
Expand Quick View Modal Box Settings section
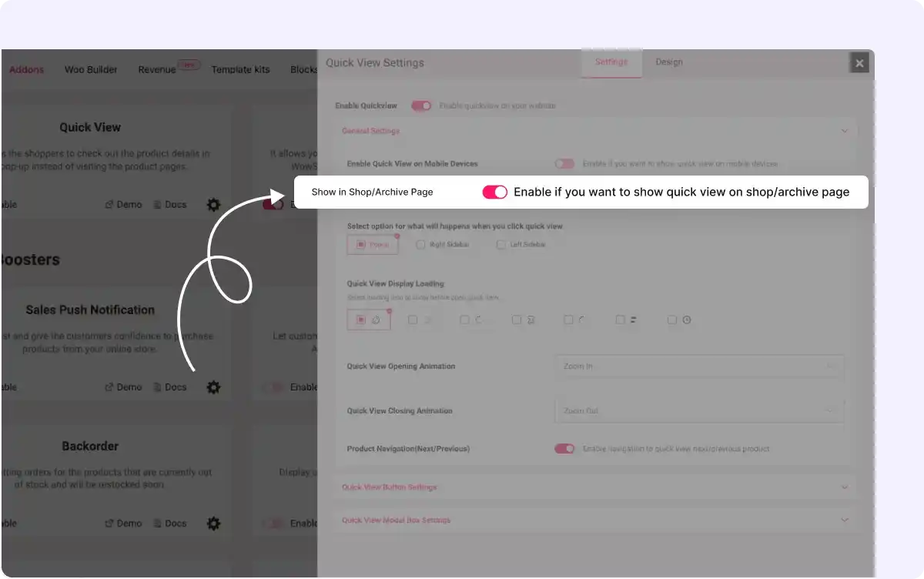pos(594,520)
